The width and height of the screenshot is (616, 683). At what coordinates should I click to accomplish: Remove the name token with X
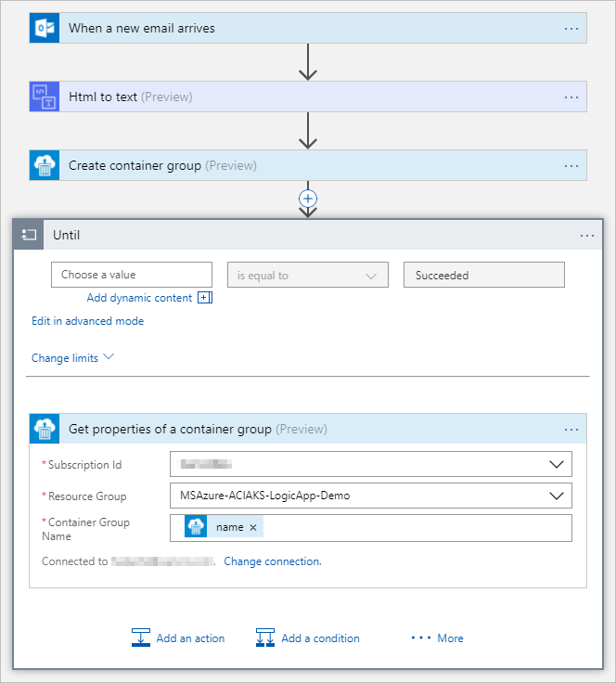[x=253, y=527]
